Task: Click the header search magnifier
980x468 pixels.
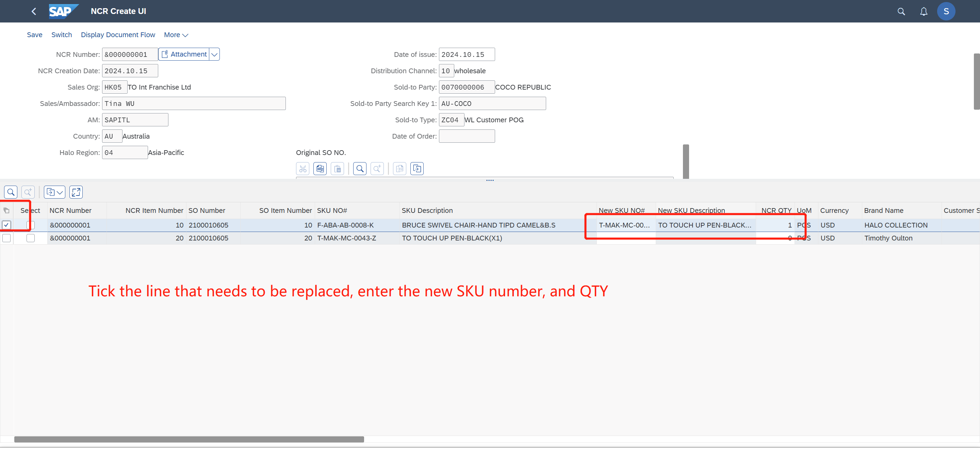Action: pyautogui.click(x=901, y=12)
